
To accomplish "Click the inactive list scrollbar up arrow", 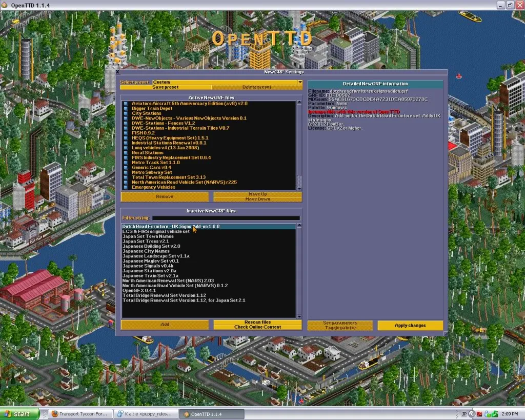I will click(299, 226).
